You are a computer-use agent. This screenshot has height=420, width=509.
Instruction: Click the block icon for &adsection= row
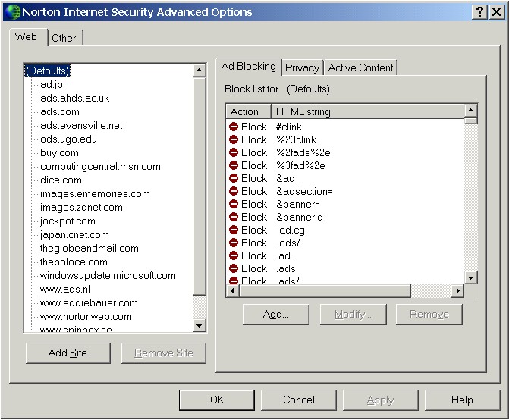click(x=234, y=191)
